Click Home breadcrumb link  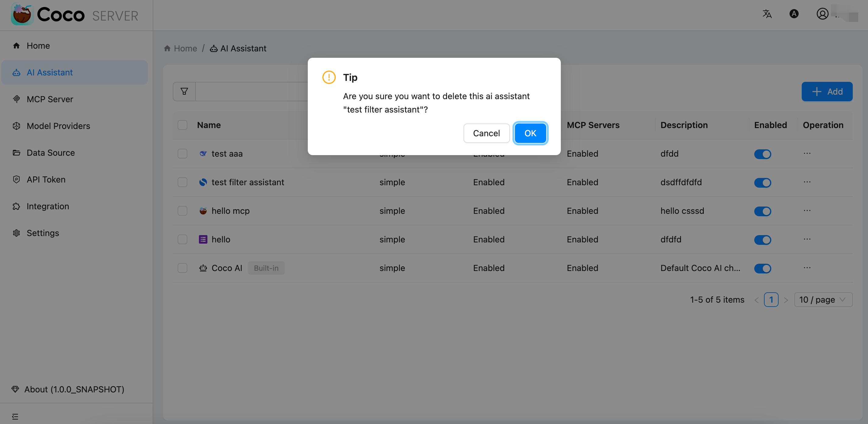click(185, 49)
